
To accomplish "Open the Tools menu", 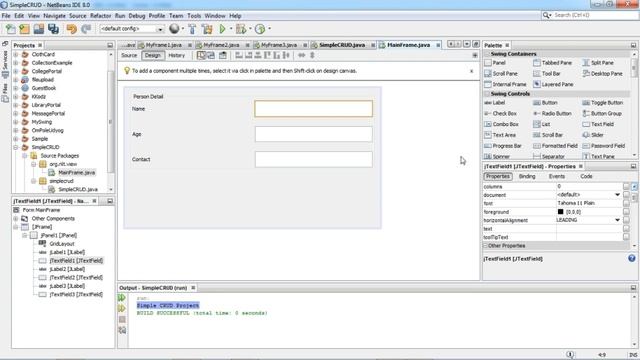I will (x=194, y=16).
